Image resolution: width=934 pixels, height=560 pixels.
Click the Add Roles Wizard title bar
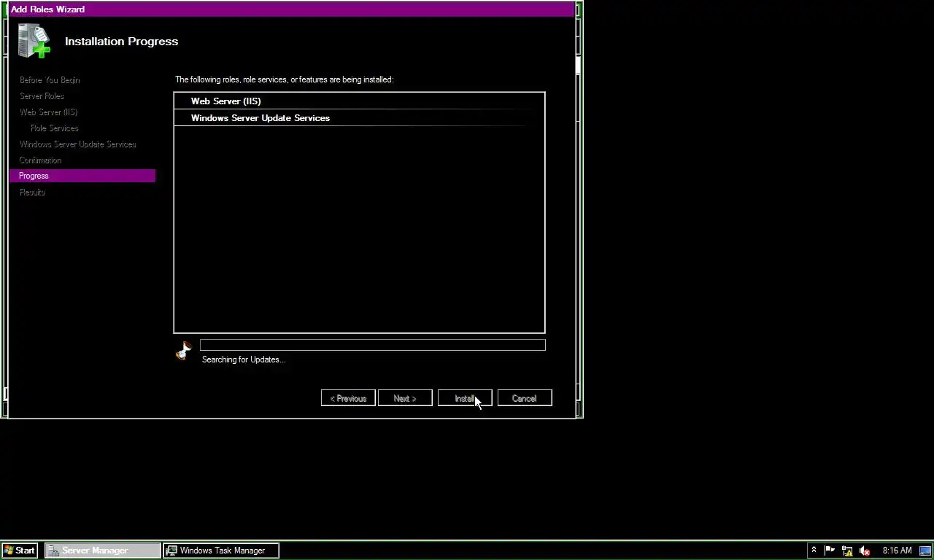292,9
